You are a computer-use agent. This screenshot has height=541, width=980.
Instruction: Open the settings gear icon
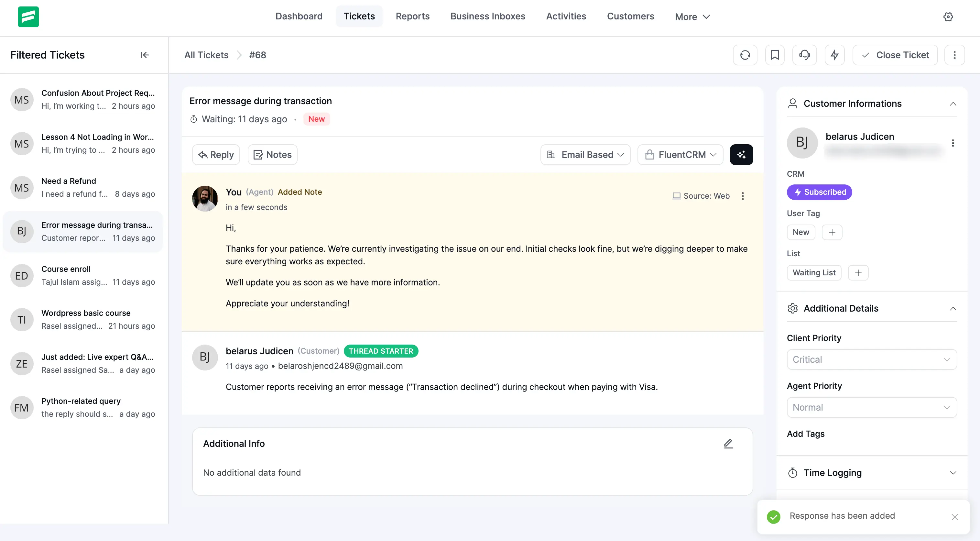pyautogui.click(x=948, y=17)
